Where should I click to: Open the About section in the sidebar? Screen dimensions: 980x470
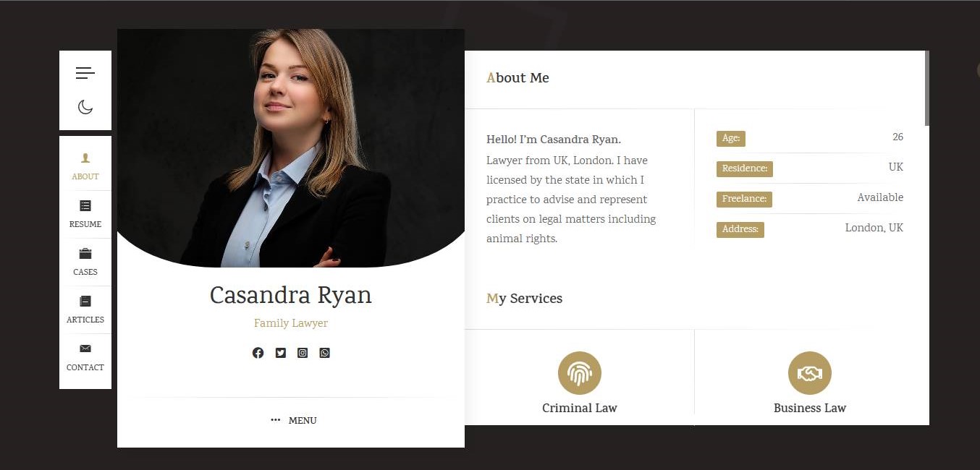85,166
